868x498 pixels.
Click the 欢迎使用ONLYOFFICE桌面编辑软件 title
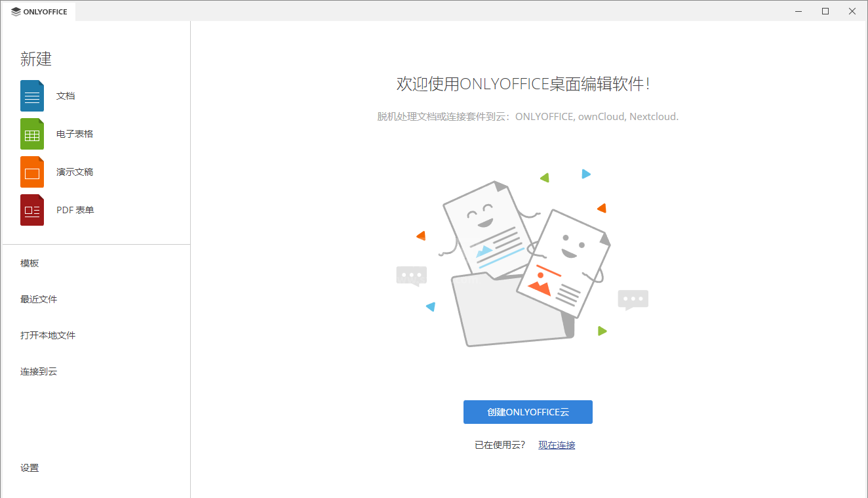[x=523, y=84]
